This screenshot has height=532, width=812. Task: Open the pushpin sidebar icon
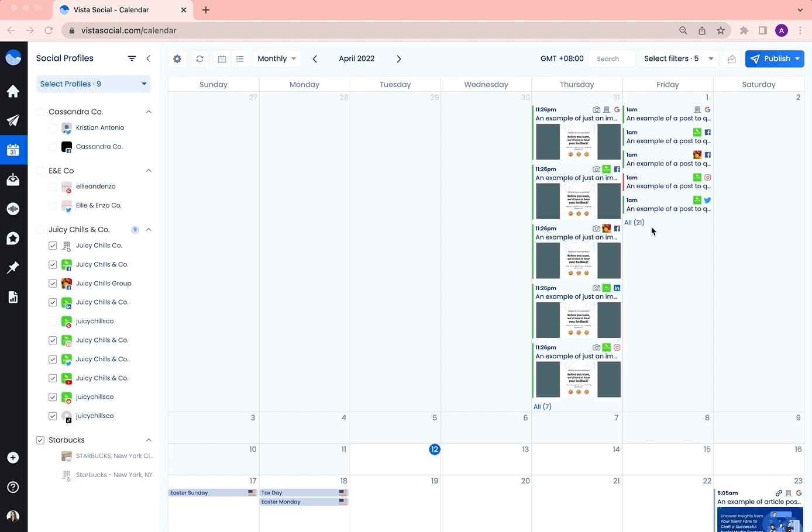coord(13,267)
